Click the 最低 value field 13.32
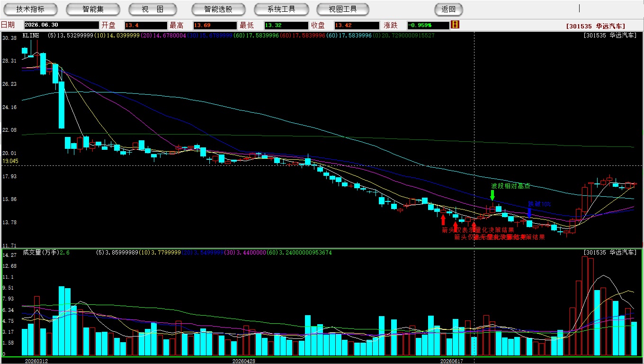 [286, 25]
